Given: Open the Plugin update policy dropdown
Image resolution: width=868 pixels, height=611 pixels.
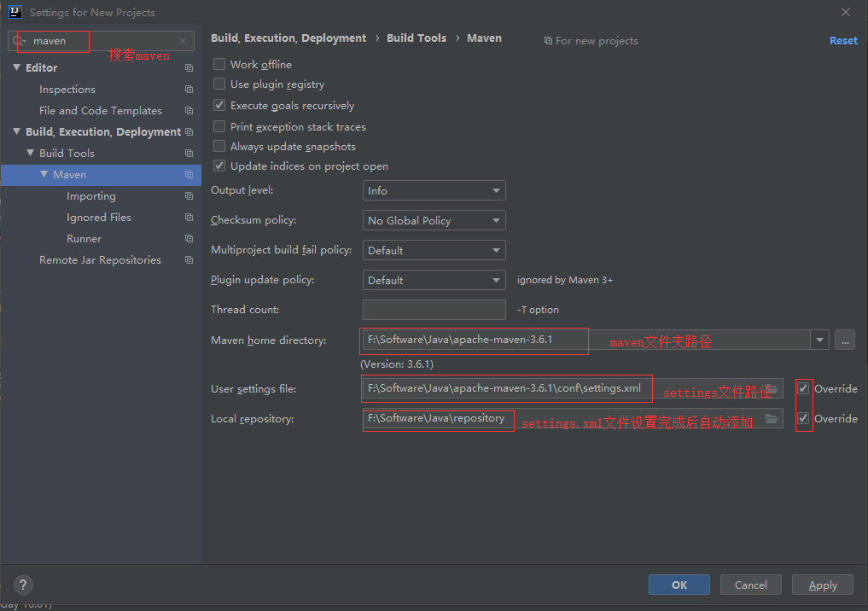Looking at the screenshot, I should pyautogui.click(x=434, y=280).
